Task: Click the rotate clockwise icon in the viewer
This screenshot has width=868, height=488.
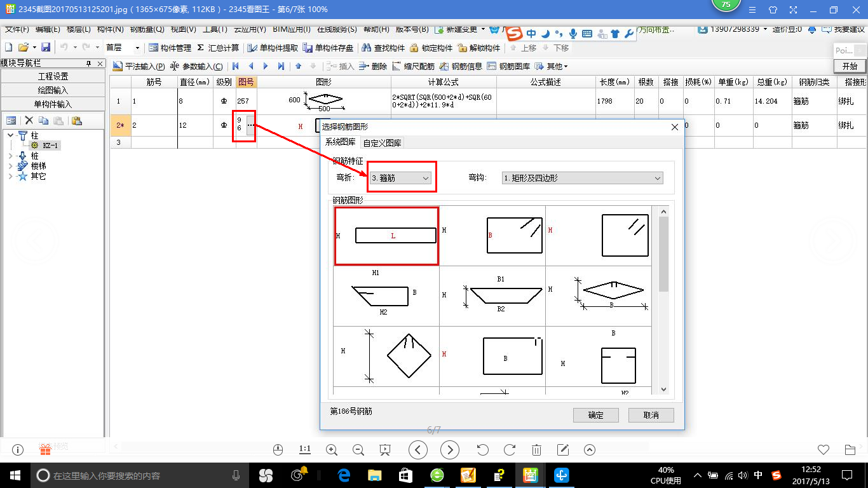Action: 509,450
